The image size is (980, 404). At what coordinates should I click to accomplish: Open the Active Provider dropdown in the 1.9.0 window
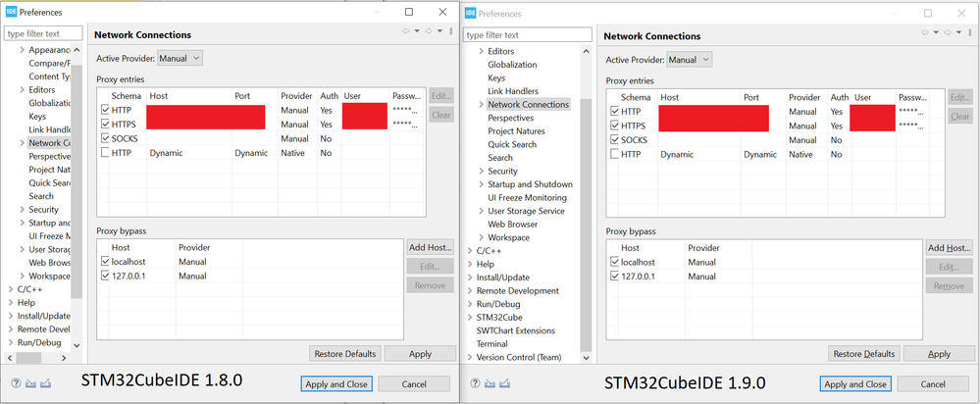[x=690, y=60]
